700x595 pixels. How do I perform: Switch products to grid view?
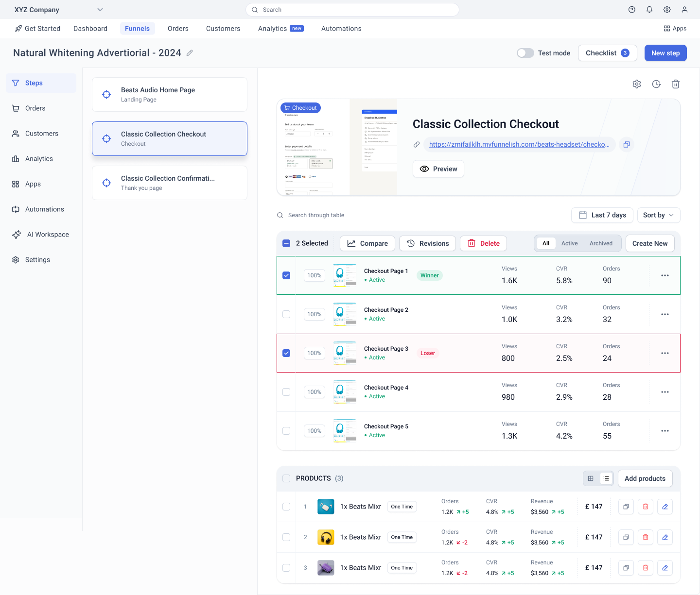click(591, 478)
